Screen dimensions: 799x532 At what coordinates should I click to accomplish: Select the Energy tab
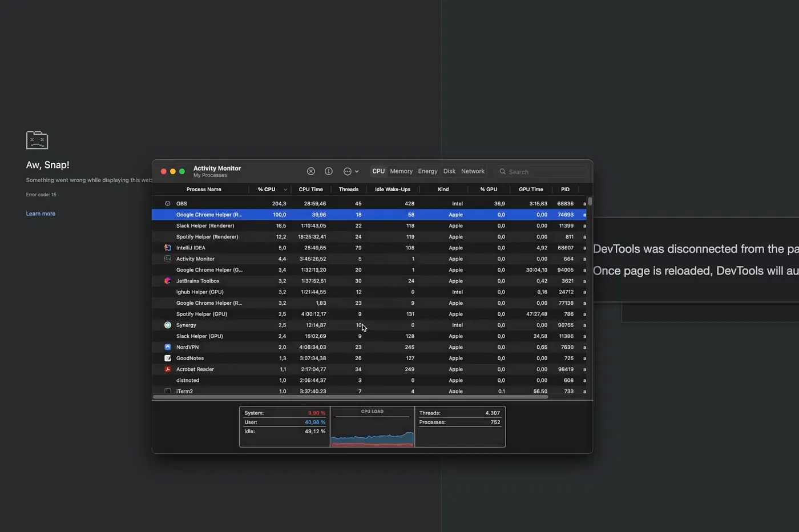[x=427, y=171]
